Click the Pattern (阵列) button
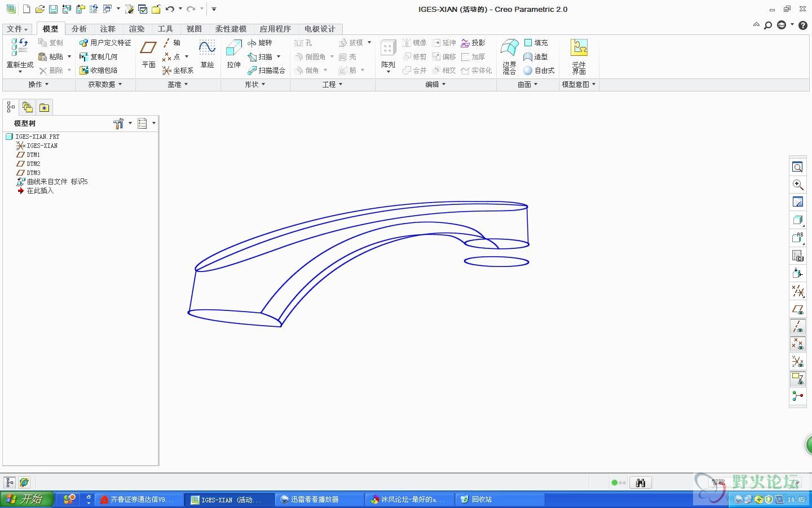Viewport: 812px width, 508px height. pos(388,55)
